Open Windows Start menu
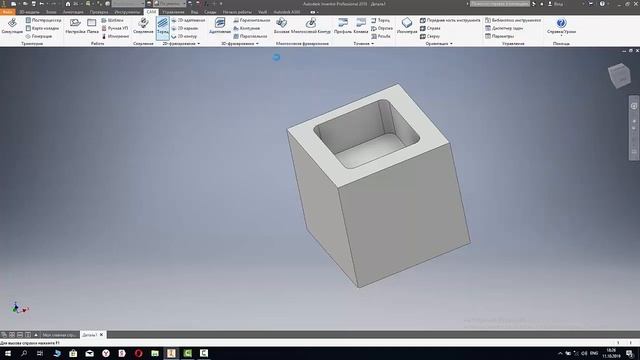 coord(8,353)
